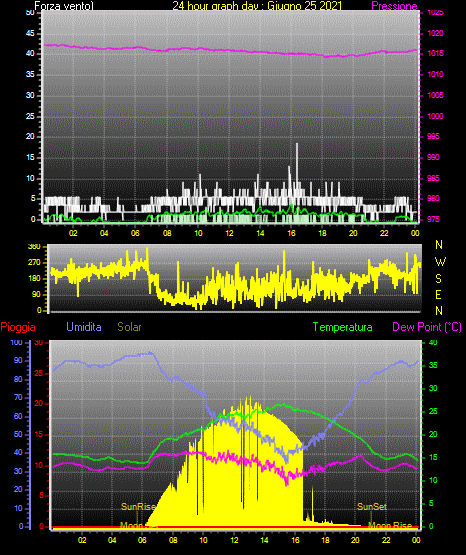
Task: Click the 'E' compass direction letter
Action: (x=438, y=294)
